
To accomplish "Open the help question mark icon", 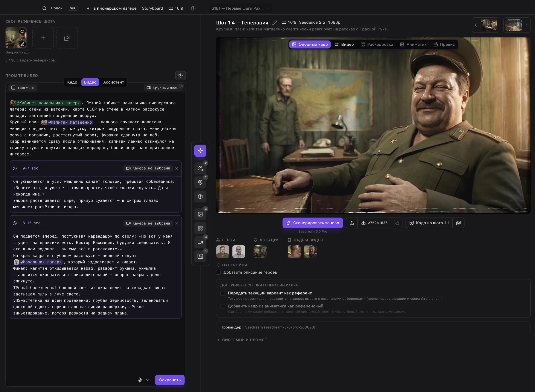I will (193, 8).
